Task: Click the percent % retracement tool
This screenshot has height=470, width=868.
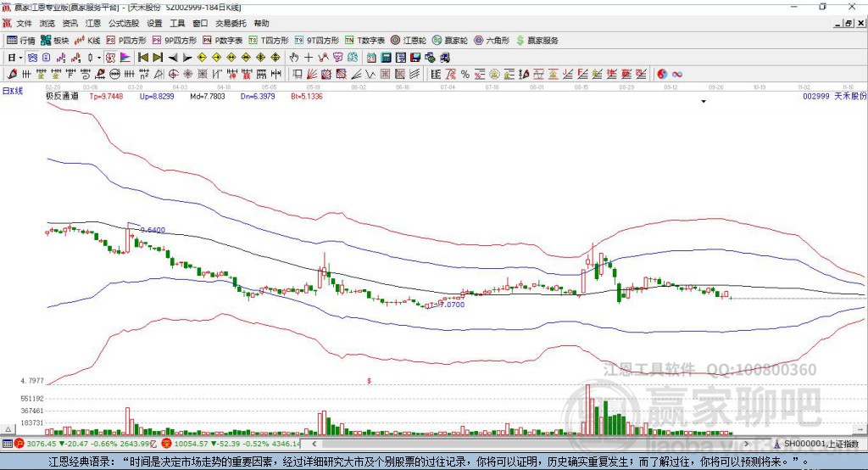Action: tap(465, 75)
